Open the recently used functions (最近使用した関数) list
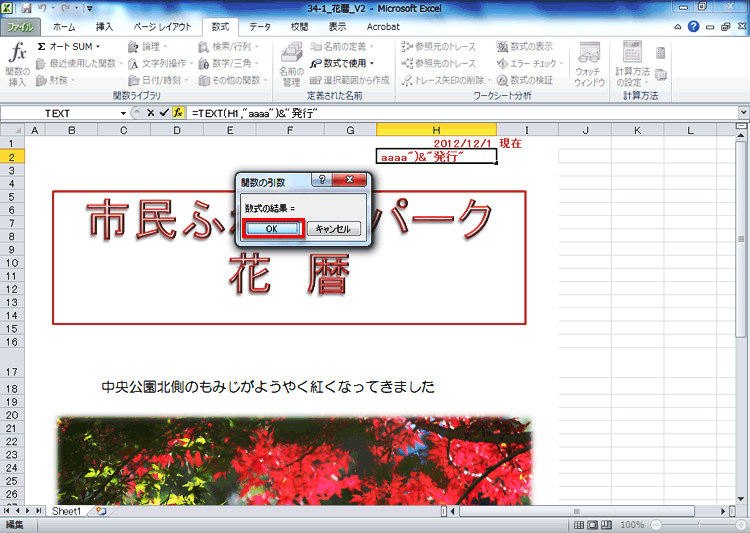The width and height of the screenshot is (750, 533). point(79,63)
